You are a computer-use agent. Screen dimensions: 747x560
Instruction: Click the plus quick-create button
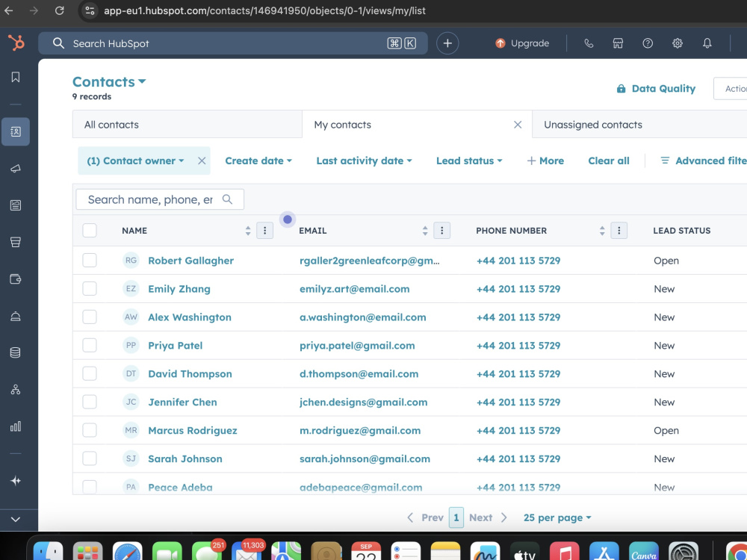click(x=447, y=43)
